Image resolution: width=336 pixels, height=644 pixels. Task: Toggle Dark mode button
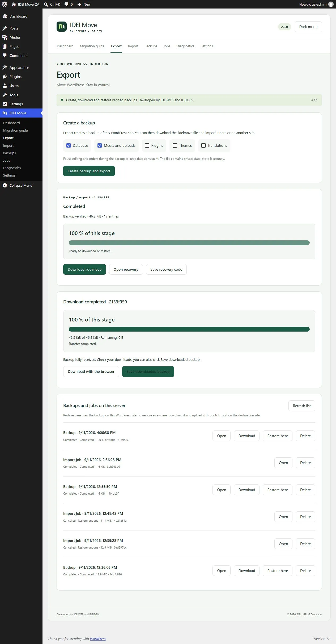pos(308,27)
